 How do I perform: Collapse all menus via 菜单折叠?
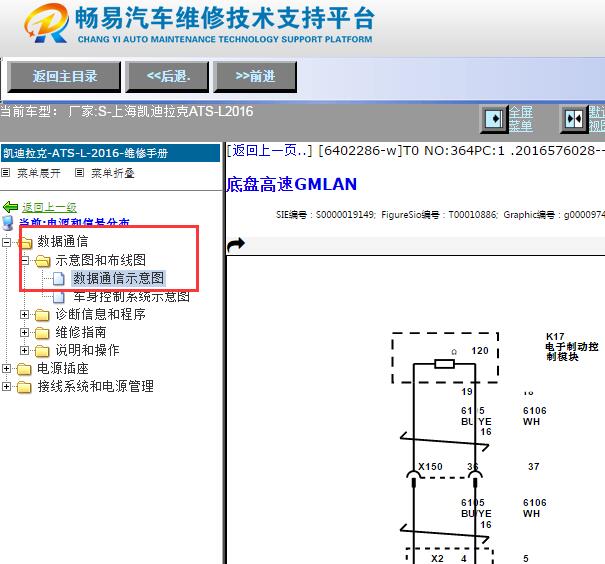(x=113, y=173)
